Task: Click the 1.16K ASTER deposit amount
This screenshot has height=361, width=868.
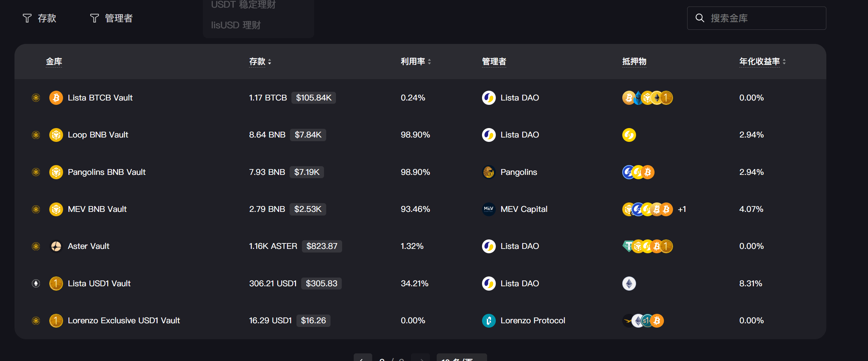Action: [x=273, y=246]
